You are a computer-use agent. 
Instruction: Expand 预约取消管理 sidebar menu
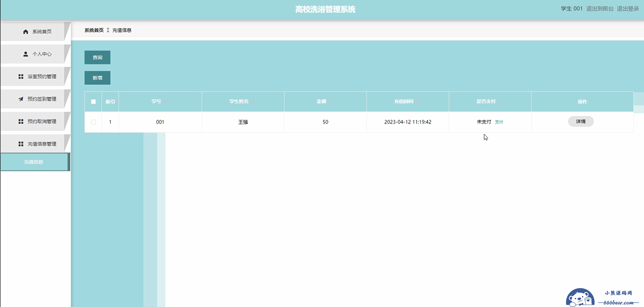pos(36,121)
